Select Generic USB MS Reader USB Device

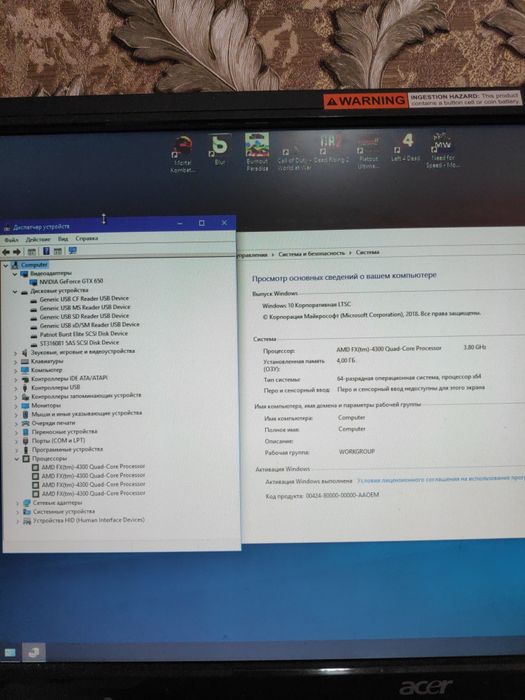click(85, 308)
